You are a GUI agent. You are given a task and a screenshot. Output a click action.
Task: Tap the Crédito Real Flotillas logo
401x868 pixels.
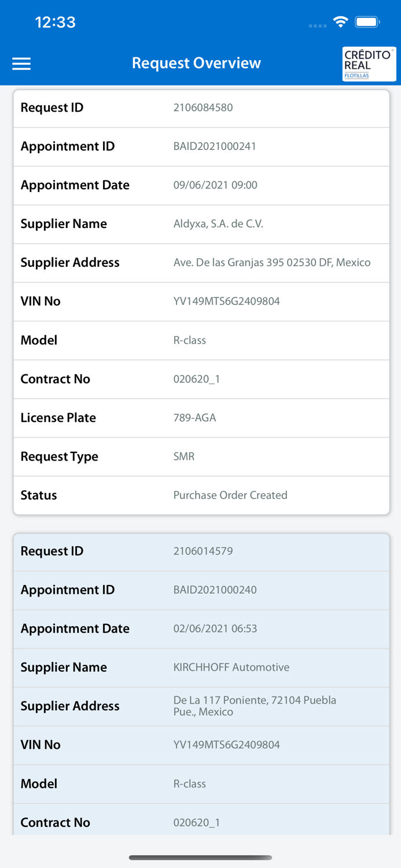point(369,64)
